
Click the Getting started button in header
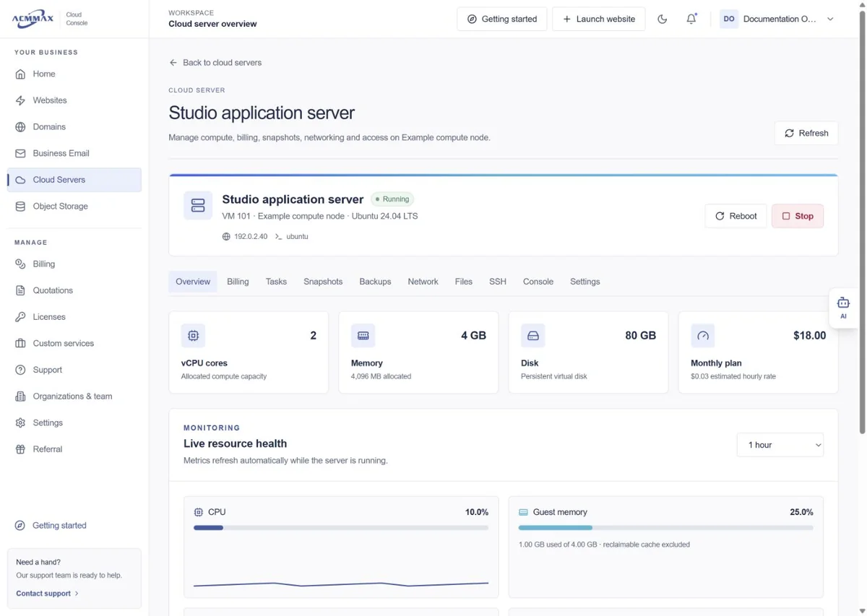click(502, 19)
